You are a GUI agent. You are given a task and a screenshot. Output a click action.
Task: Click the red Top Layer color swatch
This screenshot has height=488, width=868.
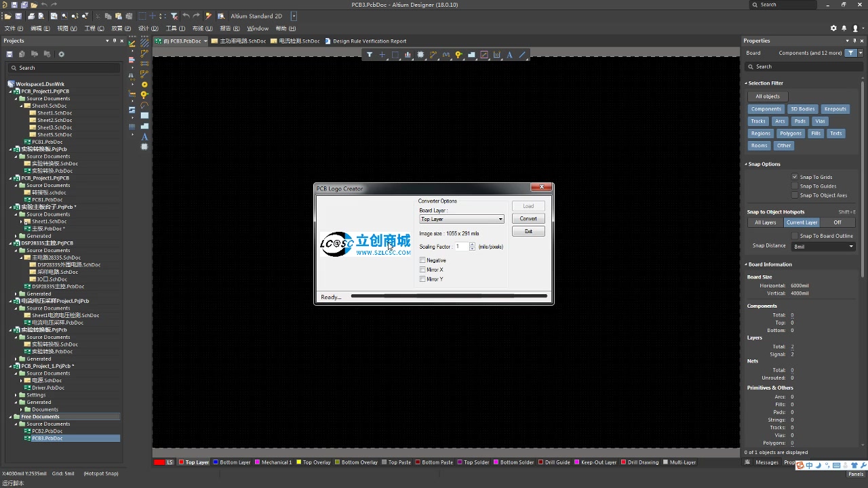[x=181, y=462]
